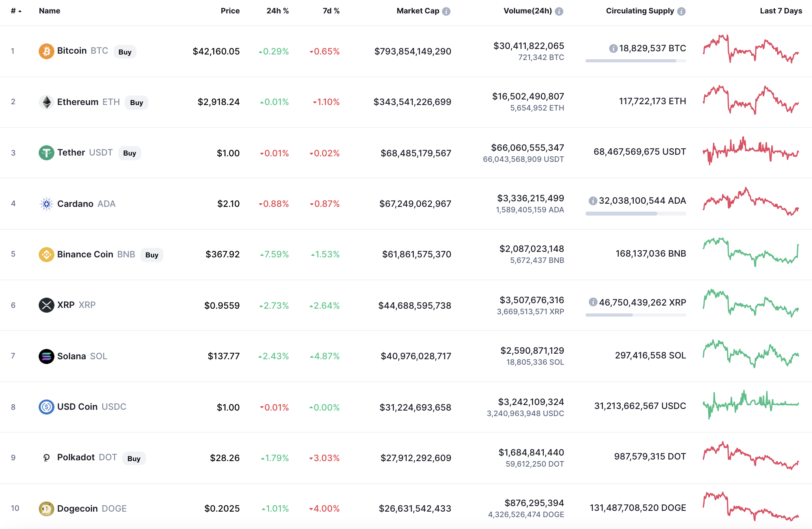Image resolution: width=812 pixels, height=529 pixels.
Task: Click the Volume(24h) info icon
Action: [559, 11]
